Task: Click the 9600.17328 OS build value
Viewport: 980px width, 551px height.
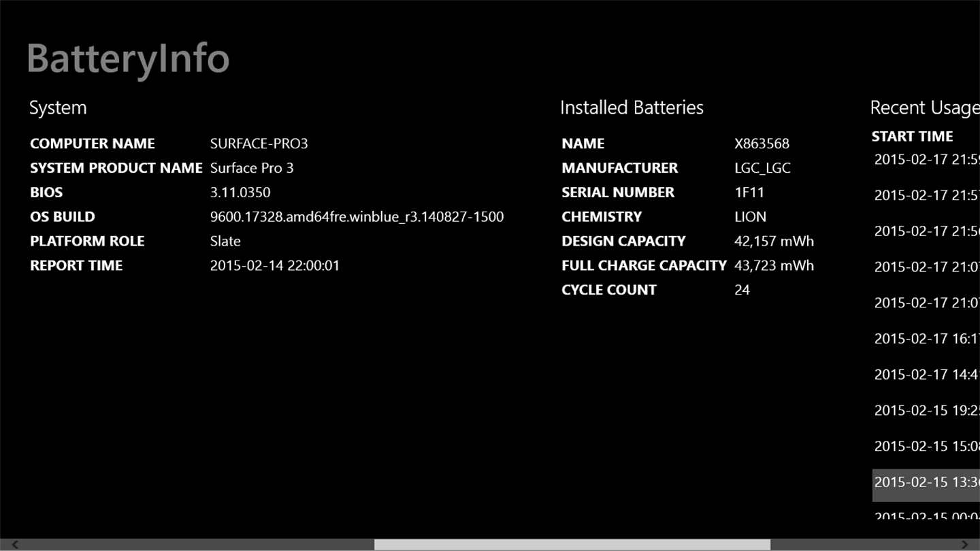Action: [x=357, y=217]
